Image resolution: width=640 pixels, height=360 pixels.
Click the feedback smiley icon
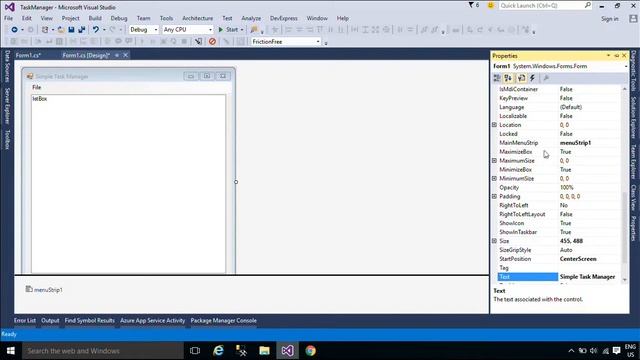tap(491, 5)
